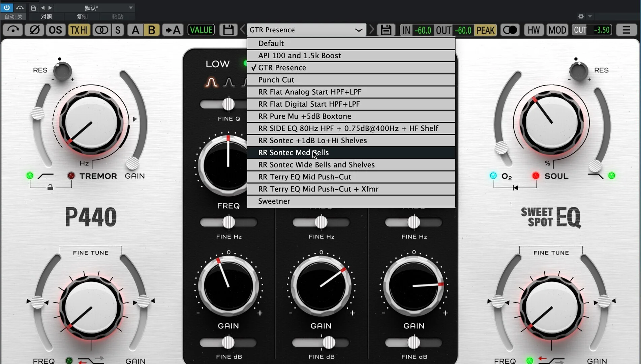Open the host settings gear icon
The height and width of the screenshot is (364, 641).
[581, 16]
